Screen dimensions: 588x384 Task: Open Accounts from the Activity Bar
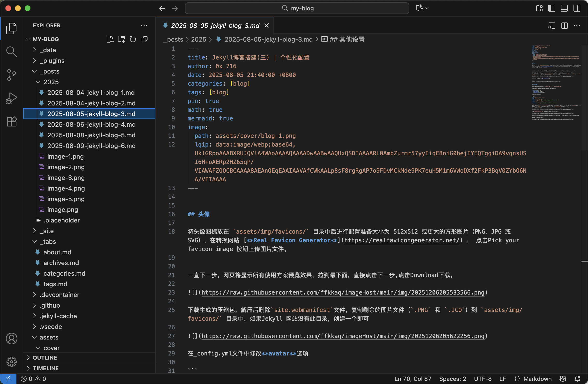tap(11, 339)
